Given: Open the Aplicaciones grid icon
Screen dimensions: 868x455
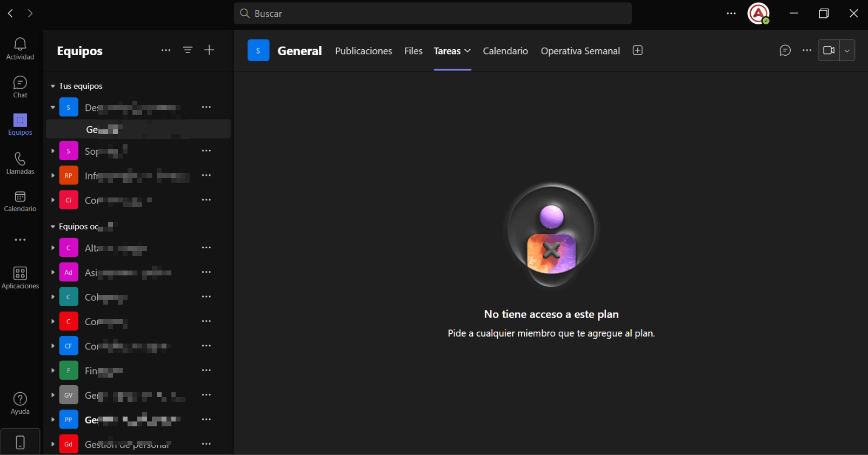Looking at the screenshot, I should click(20, 278).
